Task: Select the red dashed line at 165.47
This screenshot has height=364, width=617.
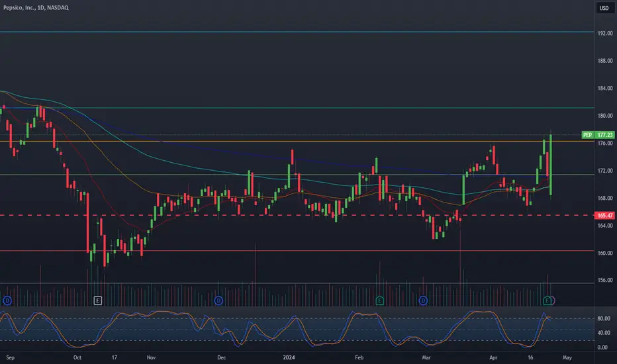Action: pyautogui.click(x=297, y=215)
